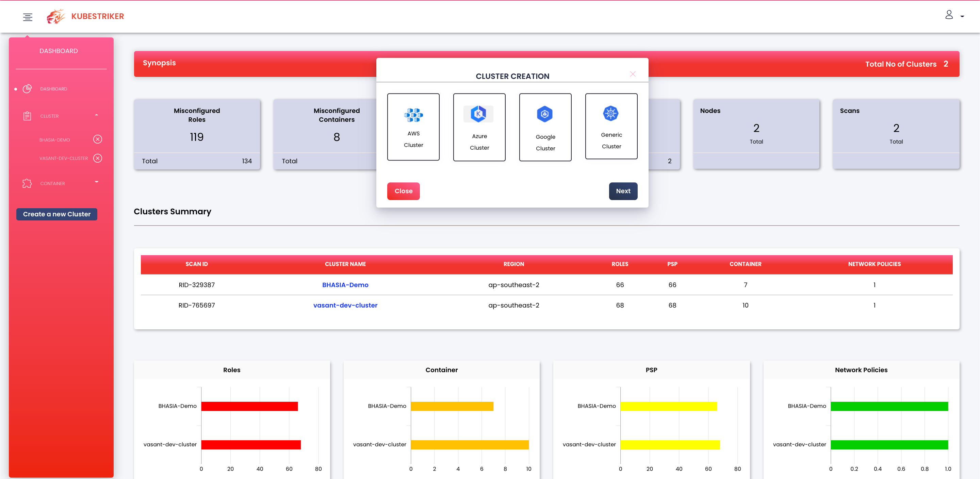The image size is (980, 479).
Task: Open the vasant-dev-cluster link
Action: (345, 305)
